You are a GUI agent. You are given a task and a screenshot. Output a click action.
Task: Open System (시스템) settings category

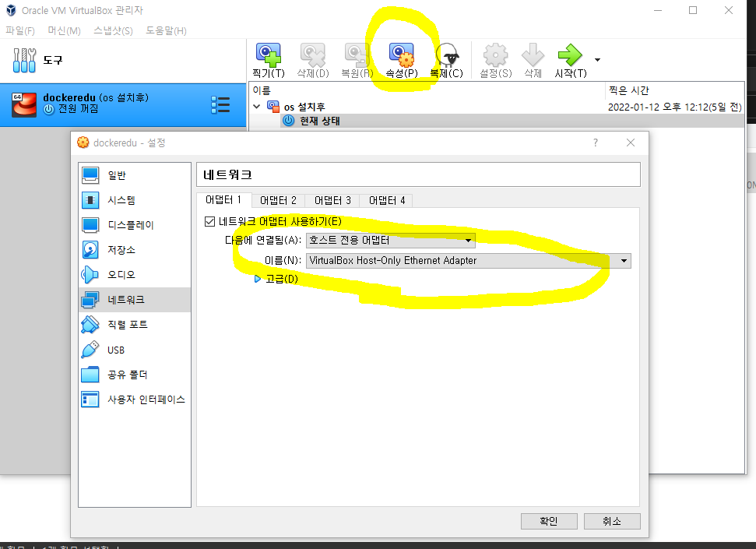coord(135,199)
